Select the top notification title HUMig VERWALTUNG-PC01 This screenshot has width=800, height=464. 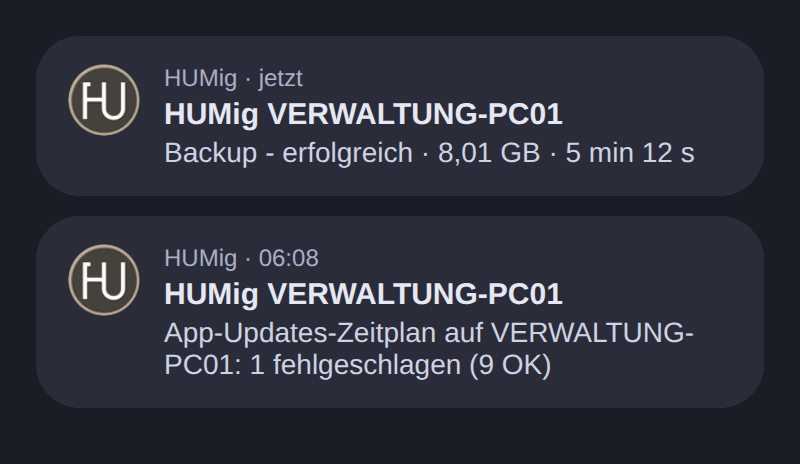click(363, 114)
